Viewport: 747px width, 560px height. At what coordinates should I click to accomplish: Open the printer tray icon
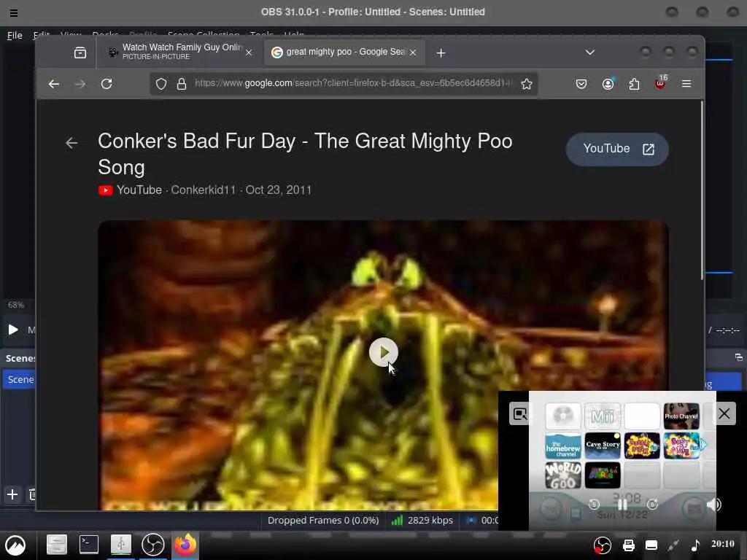(629, 545)
